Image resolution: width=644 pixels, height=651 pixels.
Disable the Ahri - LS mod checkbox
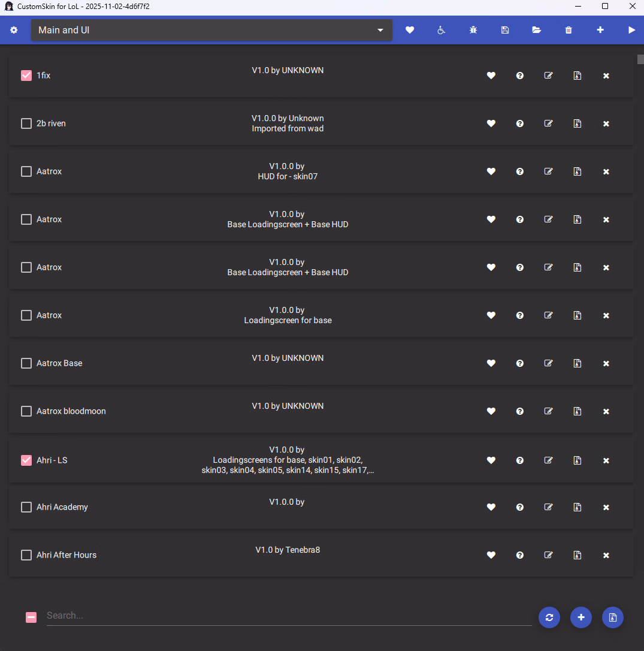(x=26, y=460)
